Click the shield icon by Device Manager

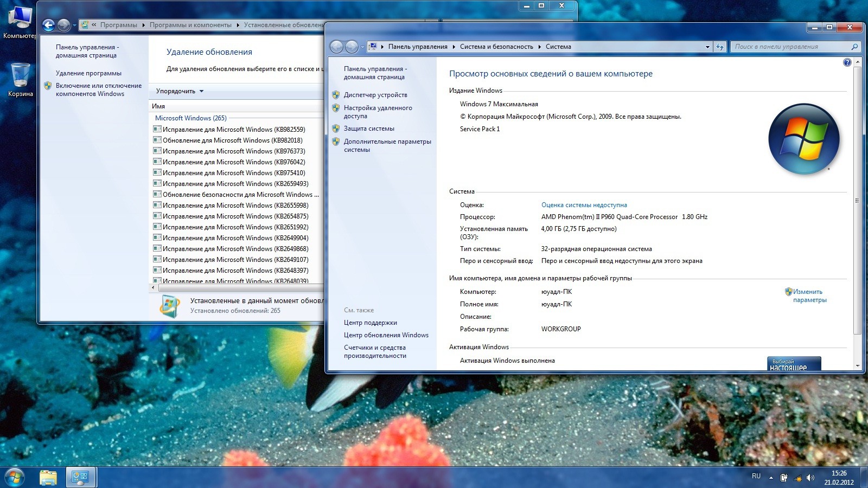click(x=336, y=95)
